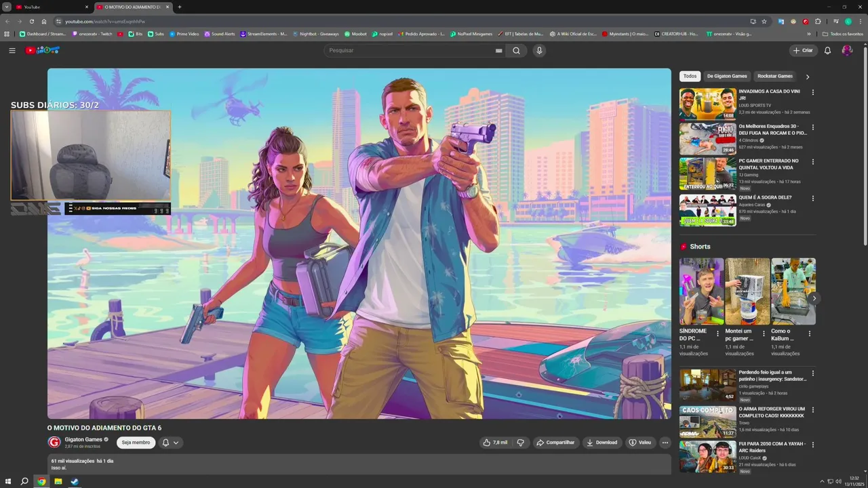Expand the notification bell dropdown for channel

[171, 443]
